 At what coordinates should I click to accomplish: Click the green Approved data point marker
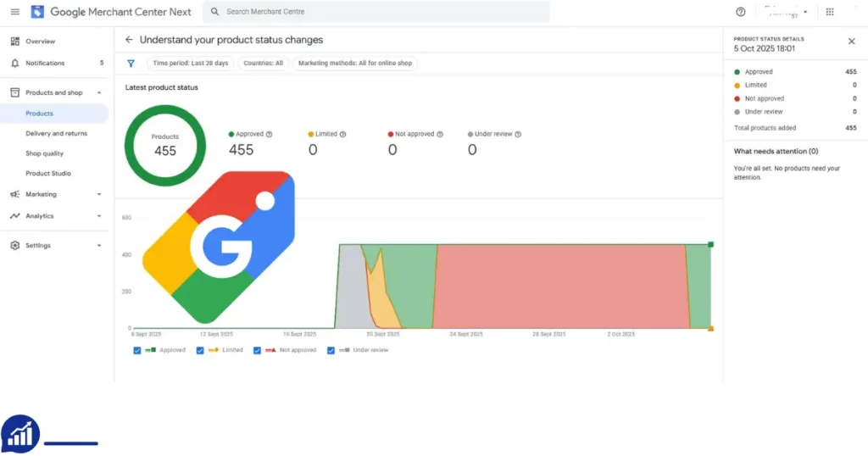coord(711,244)
